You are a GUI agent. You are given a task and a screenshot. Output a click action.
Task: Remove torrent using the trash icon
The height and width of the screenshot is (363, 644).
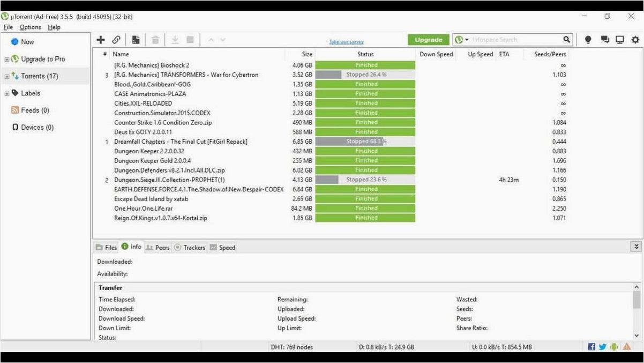155,40
